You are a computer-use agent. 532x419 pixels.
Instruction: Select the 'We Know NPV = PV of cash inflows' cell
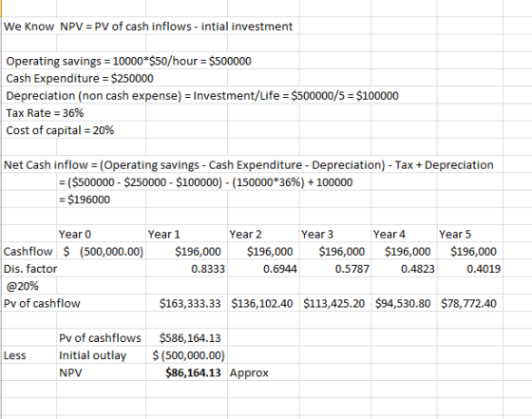click(x=148, y=27)
